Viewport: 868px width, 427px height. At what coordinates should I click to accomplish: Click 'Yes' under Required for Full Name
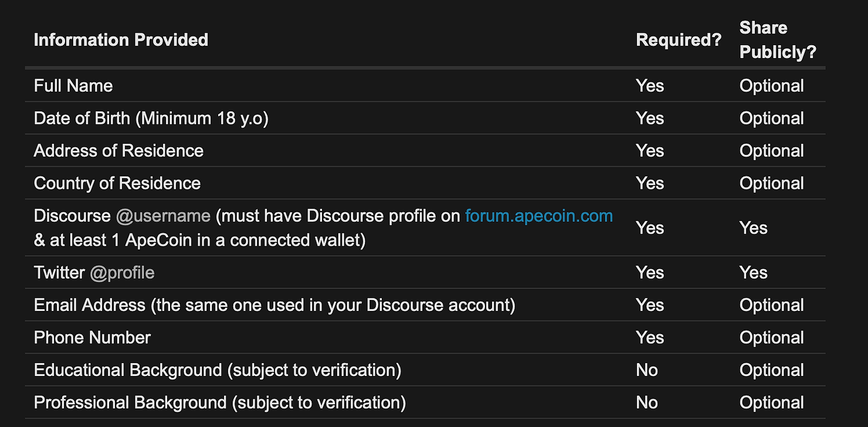tap(650, 86)
